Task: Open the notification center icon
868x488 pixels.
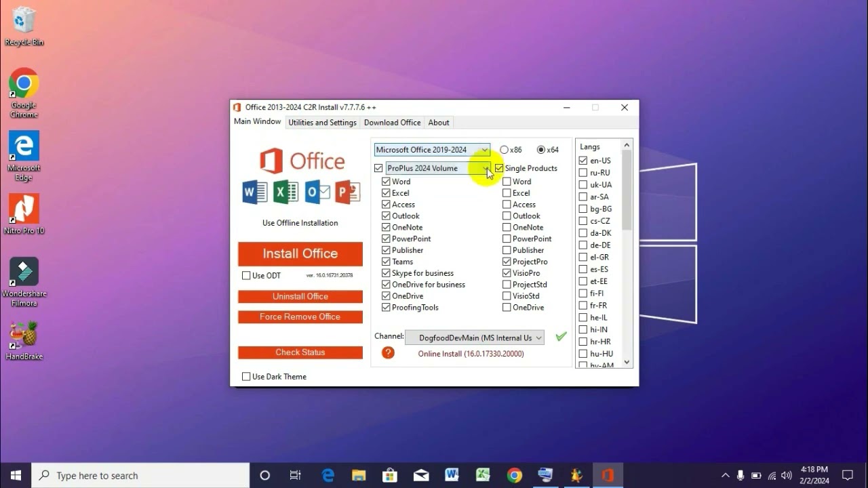Action: (x=848, y=475)
